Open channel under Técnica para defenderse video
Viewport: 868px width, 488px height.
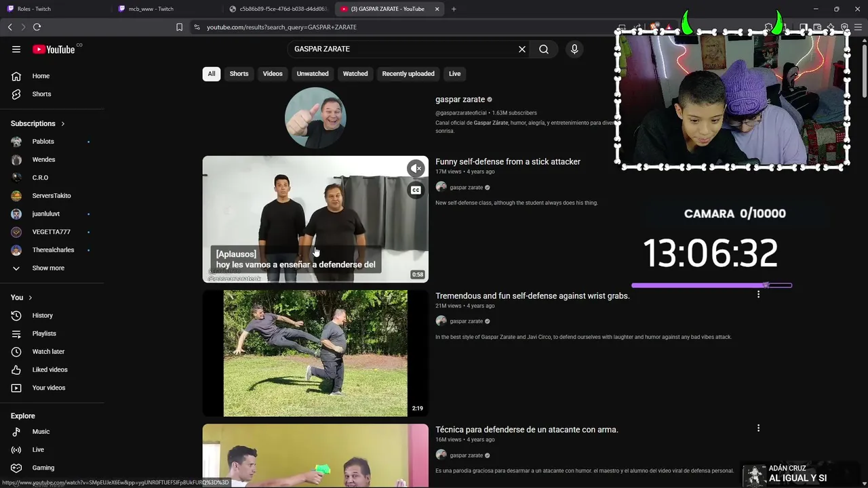tap(466, 455)
